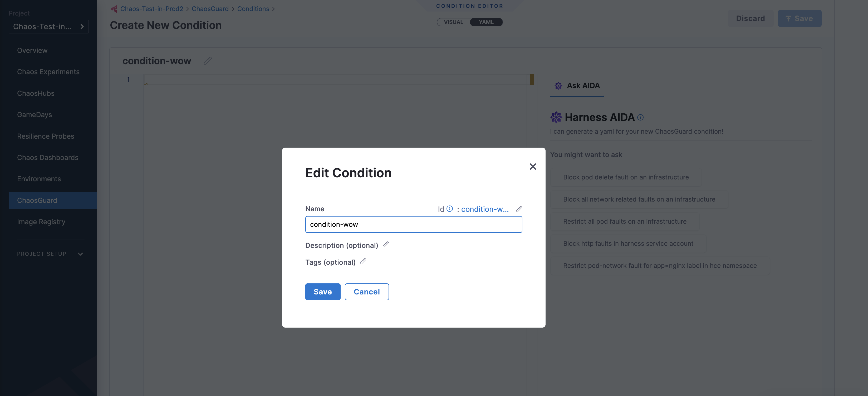The image size is (868, 396).
Task: Click the truncated Id value condition-w...
Action: coord(484,209)
